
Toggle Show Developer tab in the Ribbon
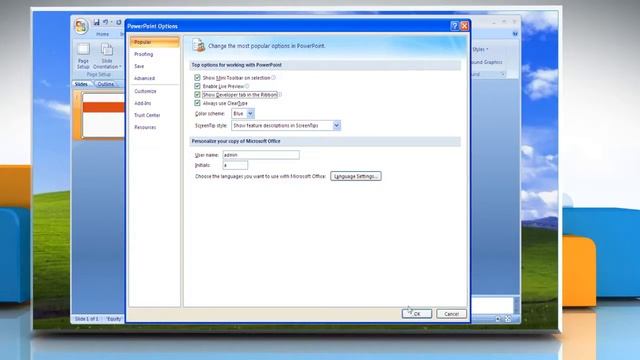(198, 95)
